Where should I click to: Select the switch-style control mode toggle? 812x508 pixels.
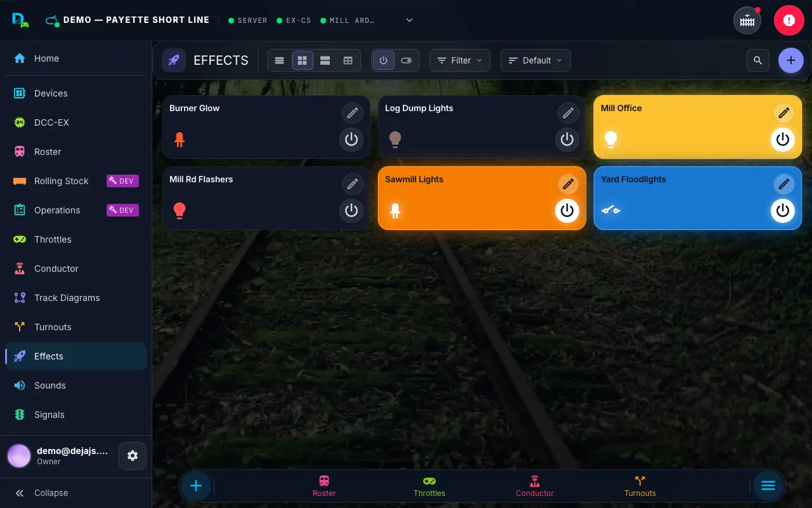tap(407, 61)
